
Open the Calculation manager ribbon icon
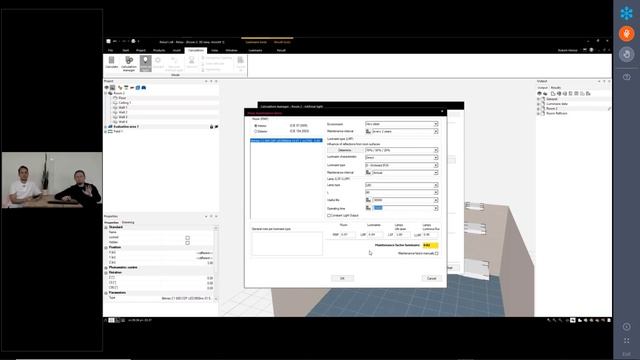[129, 64]
